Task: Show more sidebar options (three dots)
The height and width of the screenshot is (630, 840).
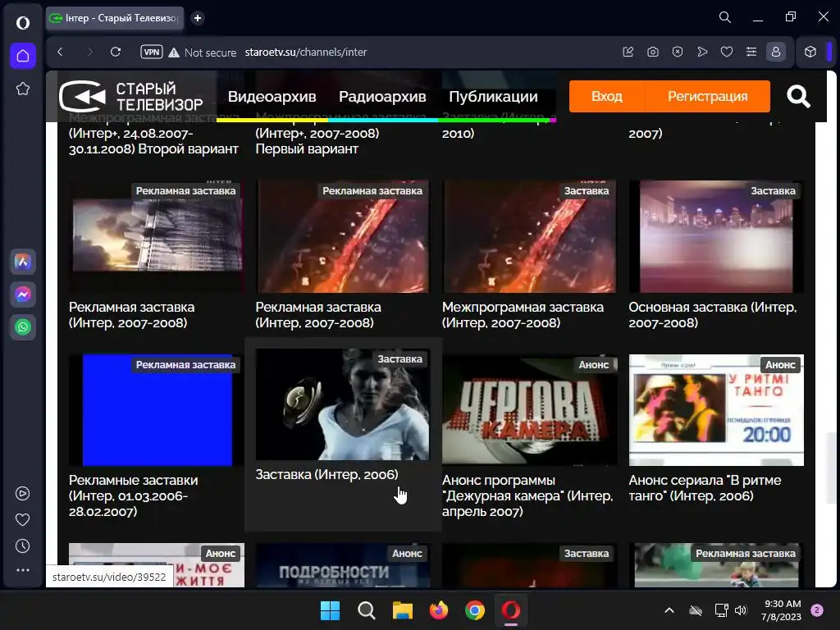Action: [x=22, y=570]
